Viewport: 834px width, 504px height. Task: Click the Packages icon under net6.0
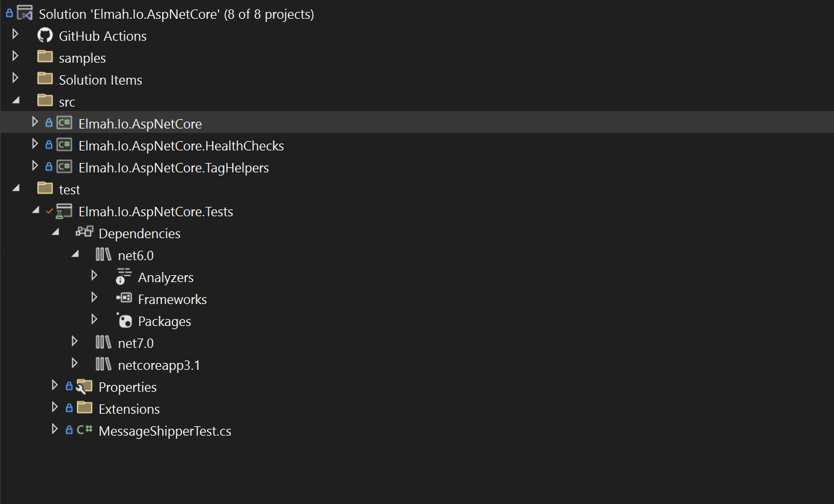(124, 320)
